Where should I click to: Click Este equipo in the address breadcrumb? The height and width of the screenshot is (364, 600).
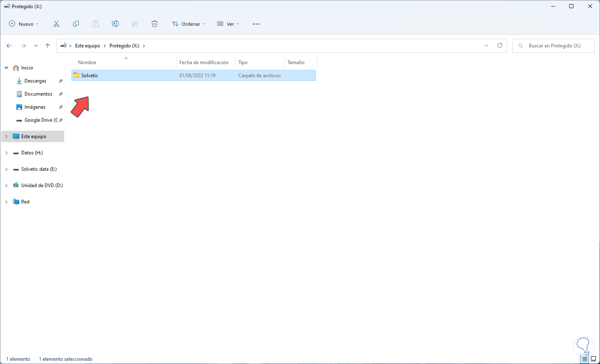87,46
